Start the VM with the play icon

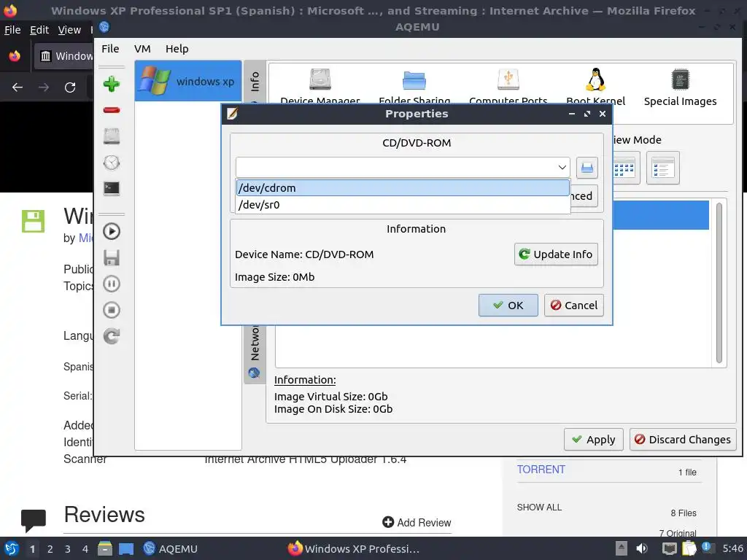coord(112,231)
